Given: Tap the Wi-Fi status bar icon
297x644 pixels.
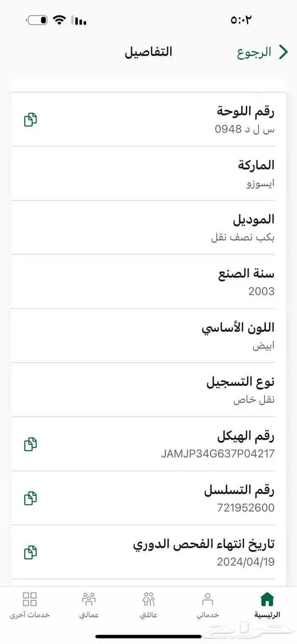Looking at the screenshot, I should 60,20.
